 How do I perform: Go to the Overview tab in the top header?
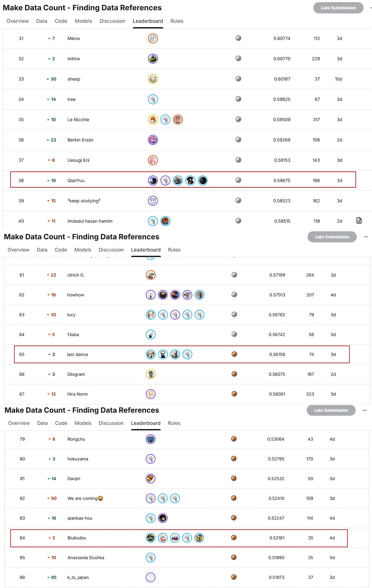tap(18, 21)
